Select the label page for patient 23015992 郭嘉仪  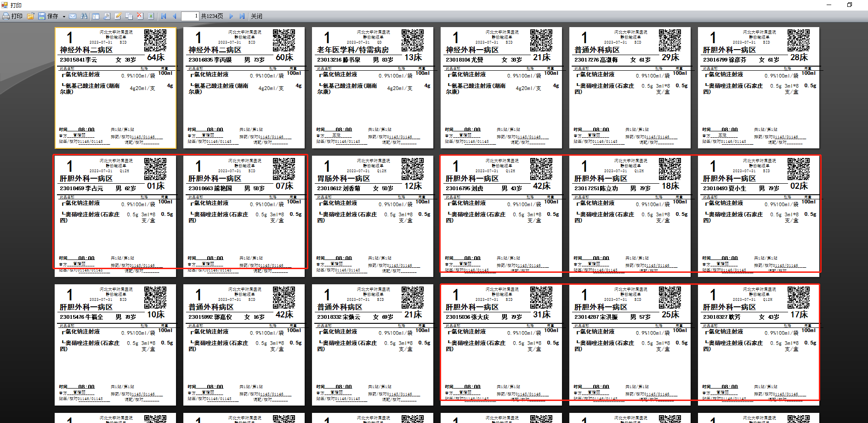(244, 345)
